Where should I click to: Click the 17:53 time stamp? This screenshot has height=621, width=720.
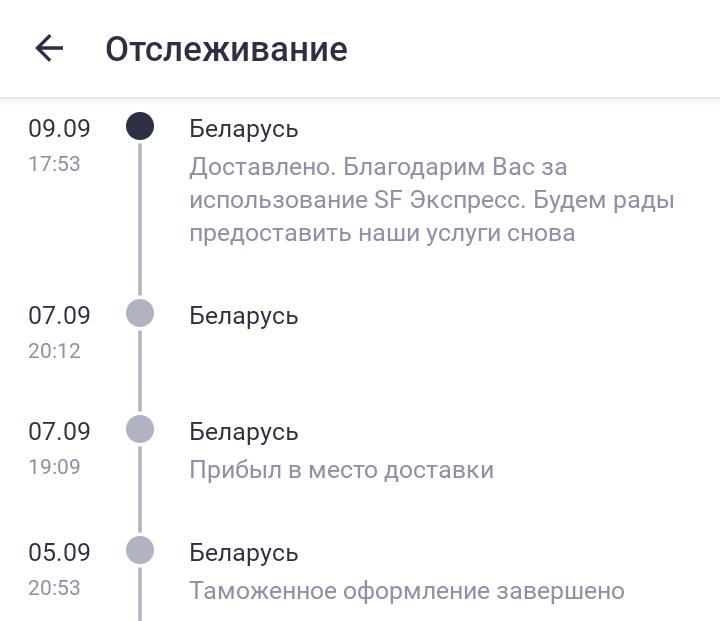[54, 164]
